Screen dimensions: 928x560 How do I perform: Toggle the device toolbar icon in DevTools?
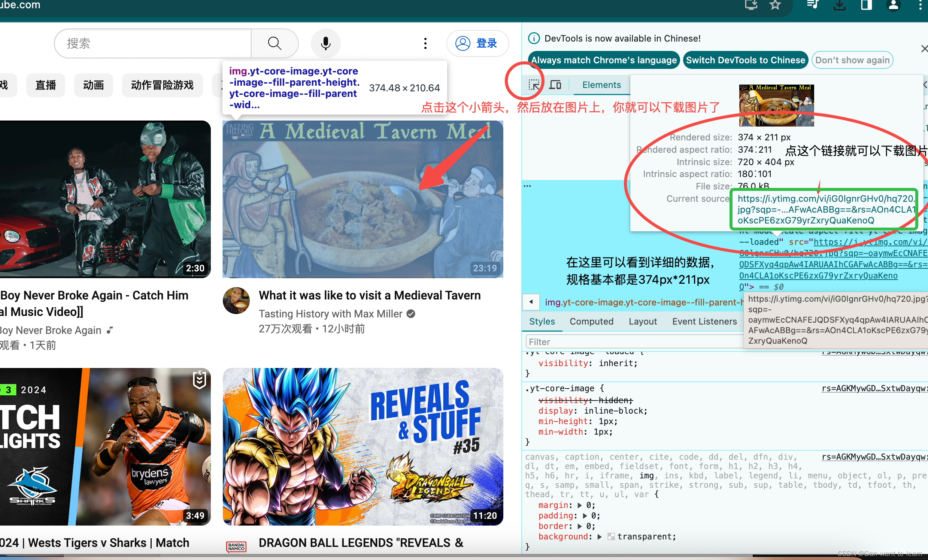pyautogui.click(x=555, y=85)
